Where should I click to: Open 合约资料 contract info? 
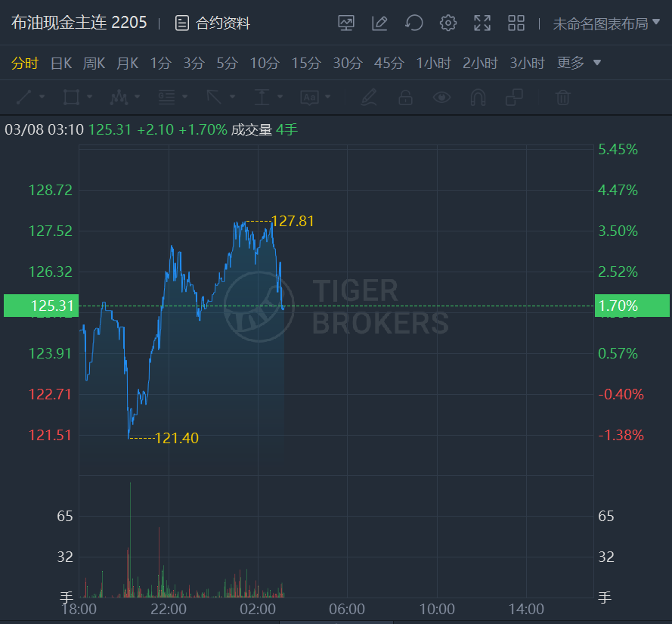pos(212,23)
